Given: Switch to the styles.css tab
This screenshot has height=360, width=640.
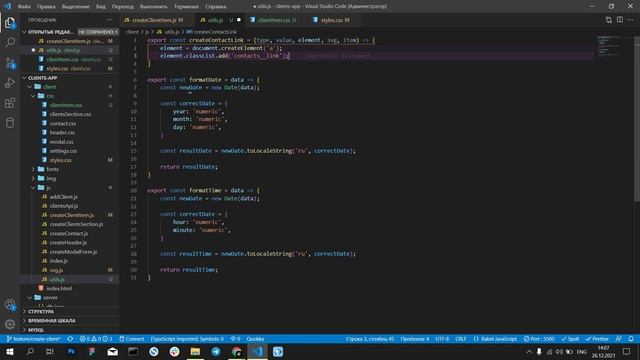Looking at the screenshot, I should pyautogui.click(x=331, y=20).
